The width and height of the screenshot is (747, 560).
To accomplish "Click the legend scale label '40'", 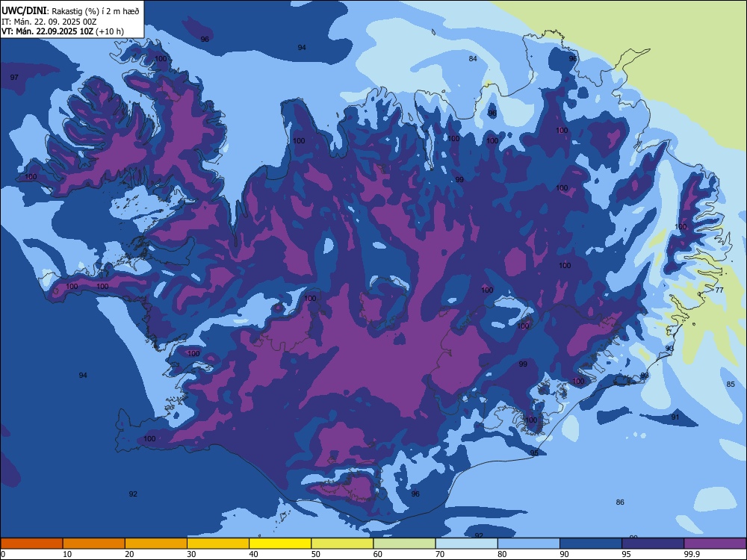I will click(x=253, y=554).
